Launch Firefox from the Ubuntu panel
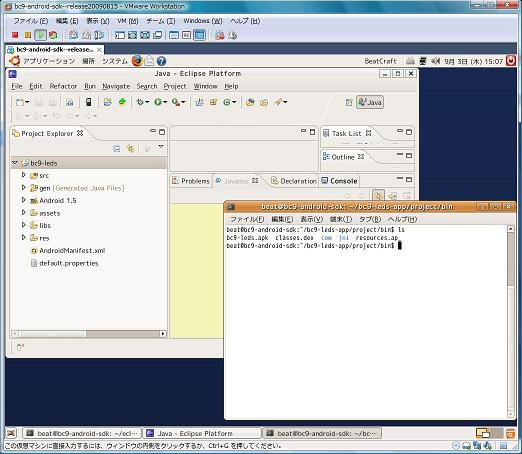The width and height of the screenshot is (522, 454). [137, 61]
